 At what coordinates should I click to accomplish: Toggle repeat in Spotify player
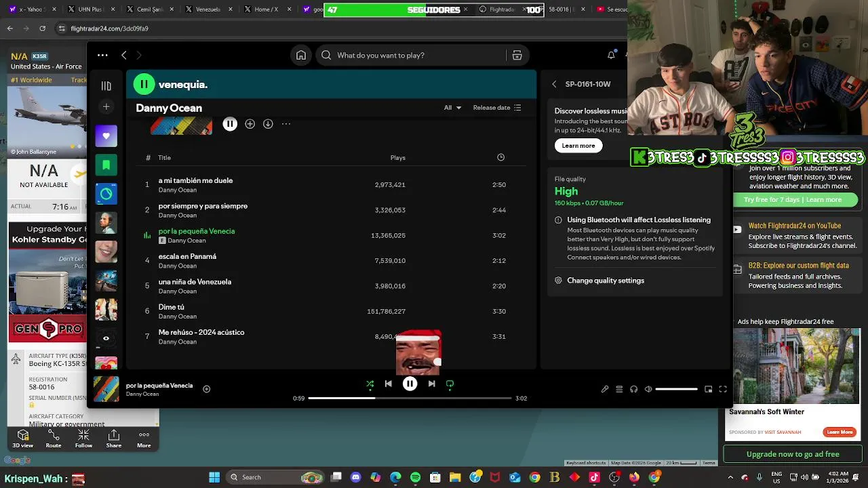point(450,384)
